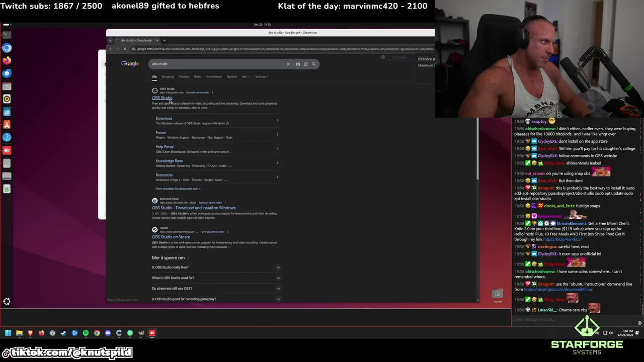Open the Terminal icon in the Ubuntu dock
The height and width of the screenshot is (362, 644).
point(7,35)
